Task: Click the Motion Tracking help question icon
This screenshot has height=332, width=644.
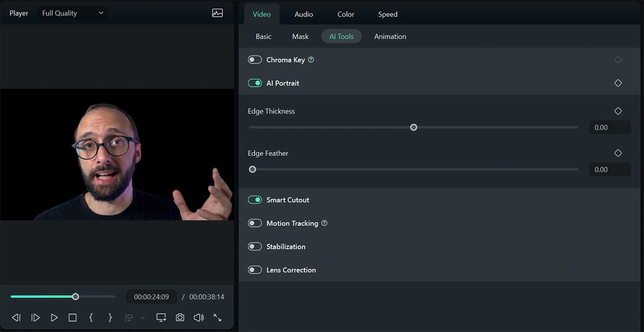Action: point(324,223)
